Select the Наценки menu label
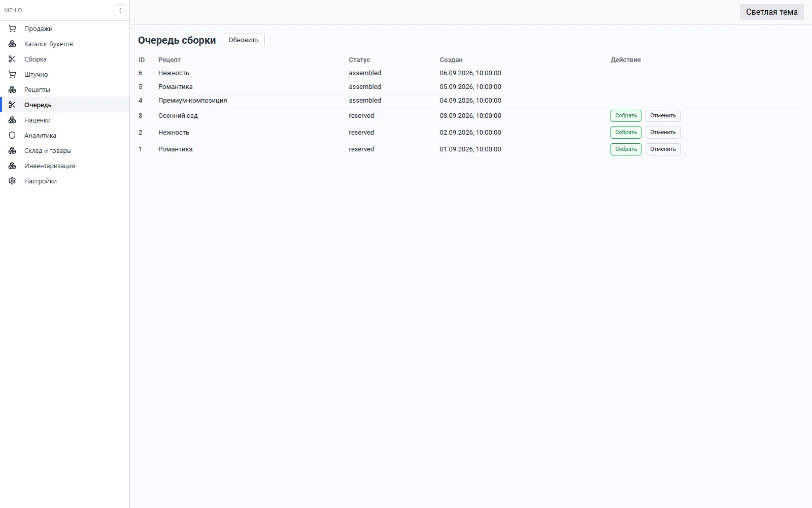The height and width of the screenshot is (508, 812). coord(38,120)
